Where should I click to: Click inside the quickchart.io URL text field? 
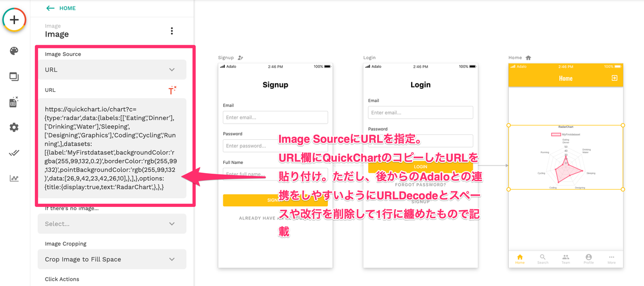(112, 148)
